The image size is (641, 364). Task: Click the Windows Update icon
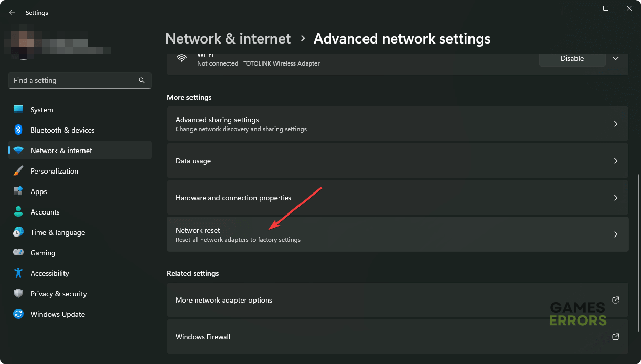tap(18, 314)
